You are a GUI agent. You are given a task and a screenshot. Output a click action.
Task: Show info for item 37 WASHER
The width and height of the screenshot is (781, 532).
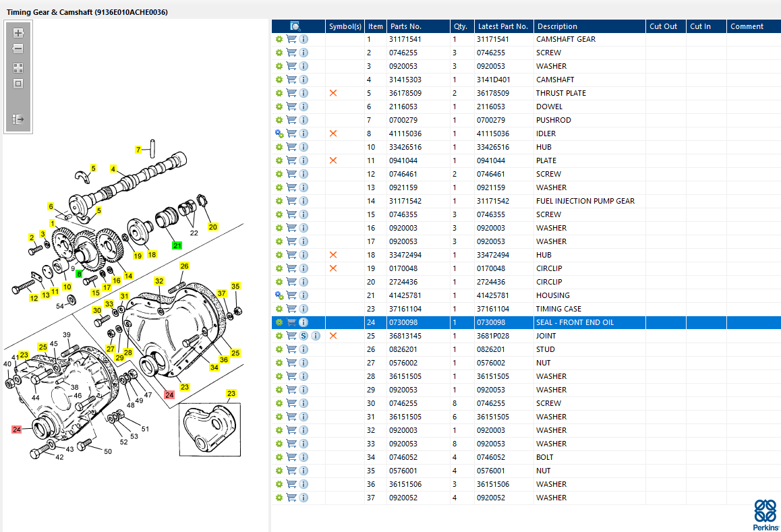303,498
